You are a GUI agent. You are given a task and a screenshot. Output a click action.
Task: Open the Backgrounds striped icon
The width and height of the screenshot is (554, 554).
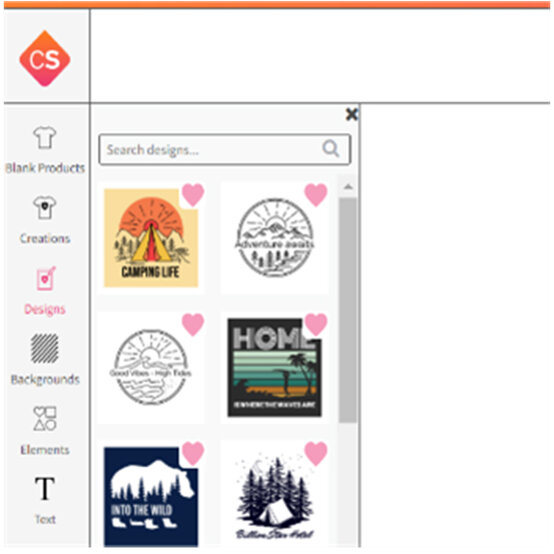tap(45, 348)
